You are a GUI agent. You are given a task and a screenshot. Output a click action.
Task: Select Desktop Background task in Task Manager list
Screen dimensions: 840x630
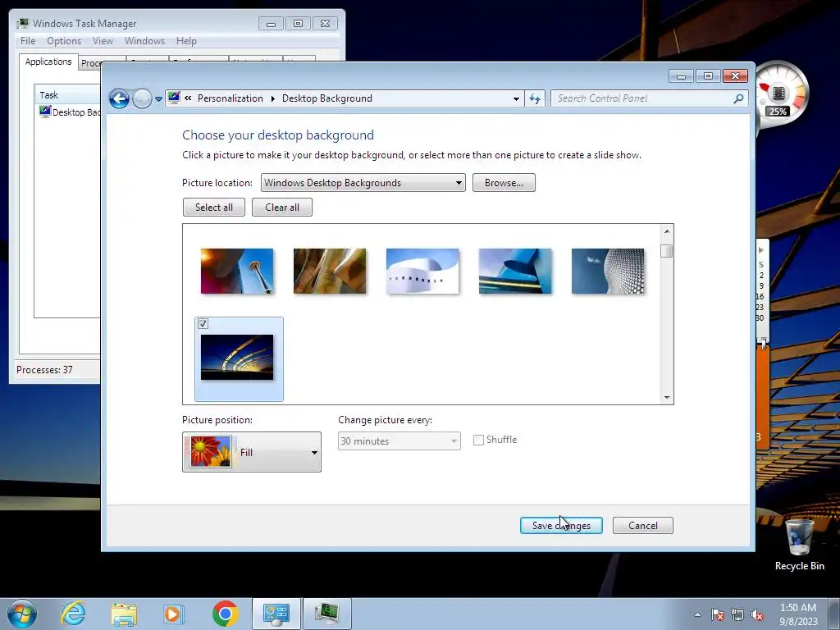click(x=70, y=112)
